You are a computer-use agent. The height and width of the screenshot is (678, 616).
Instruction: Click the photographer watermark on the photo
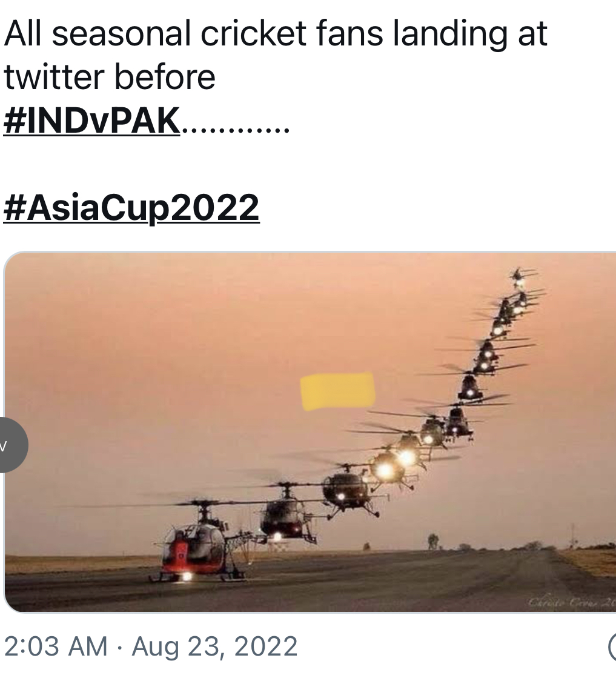[x=571, y=602]
